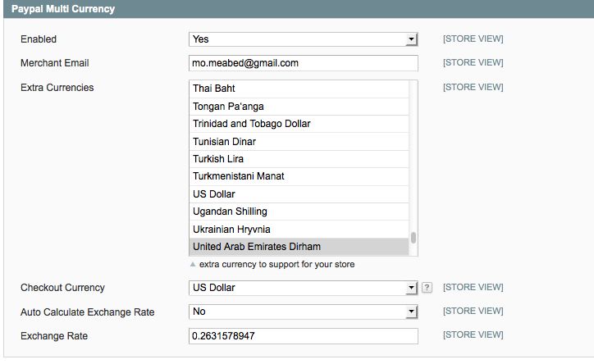Click the Merchant Email label
594x364 pixels.
(x=54, y=63)
